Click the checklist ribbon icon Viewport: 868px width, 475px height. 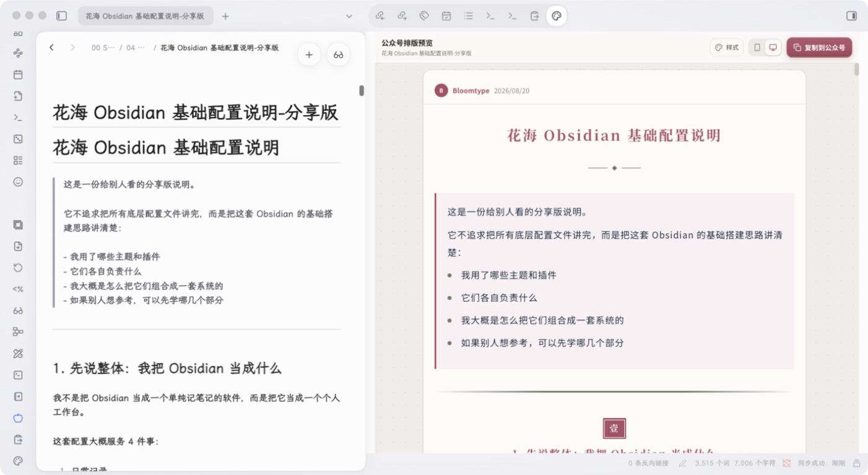pos(18,160)
